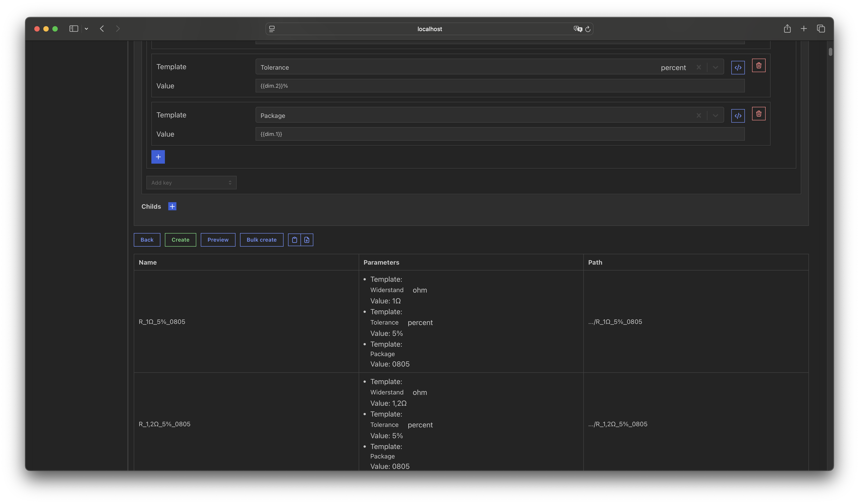
Task: Expand the Package template dropdown
Action: pos(715,116)
